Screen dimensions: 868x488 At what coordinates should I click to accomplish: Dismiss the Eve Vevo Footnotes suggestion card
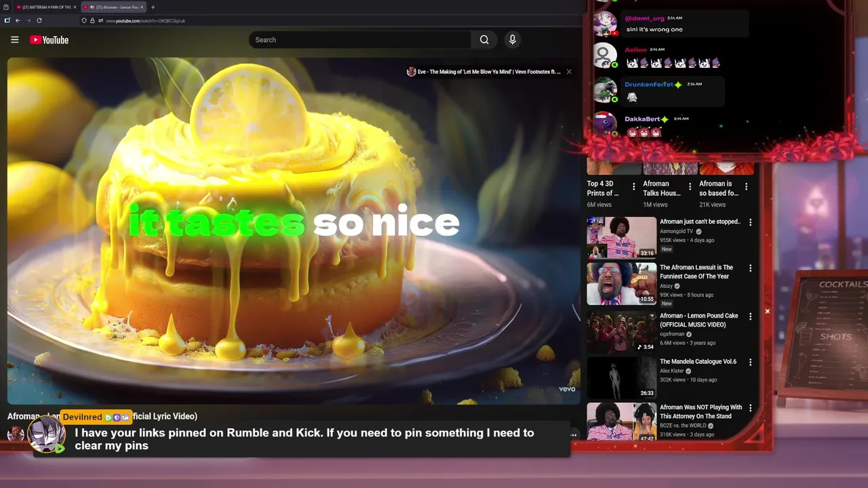[x=569, y=72]
